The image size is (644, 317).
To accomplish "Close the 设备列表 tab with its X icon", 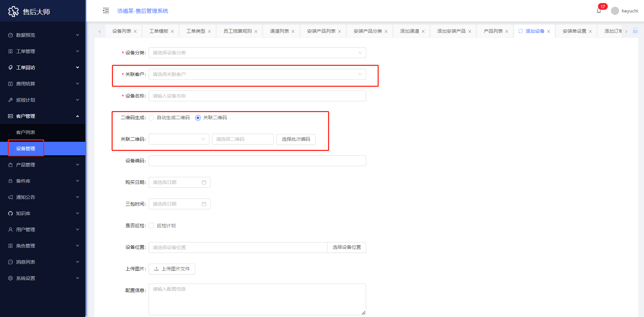I will 135,31.
